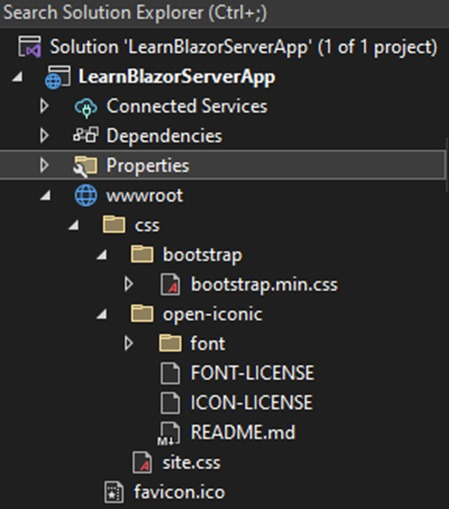The image size is (449, 509).
Task: Click the Properties wrench folder icon
Action: [x=85, y=166]
